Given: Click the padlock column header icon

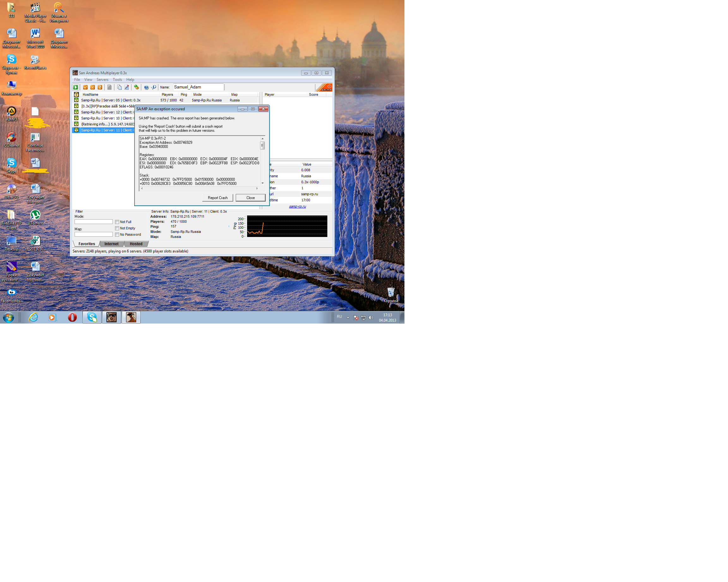Looking at the screenshot, I should (76, 94).
